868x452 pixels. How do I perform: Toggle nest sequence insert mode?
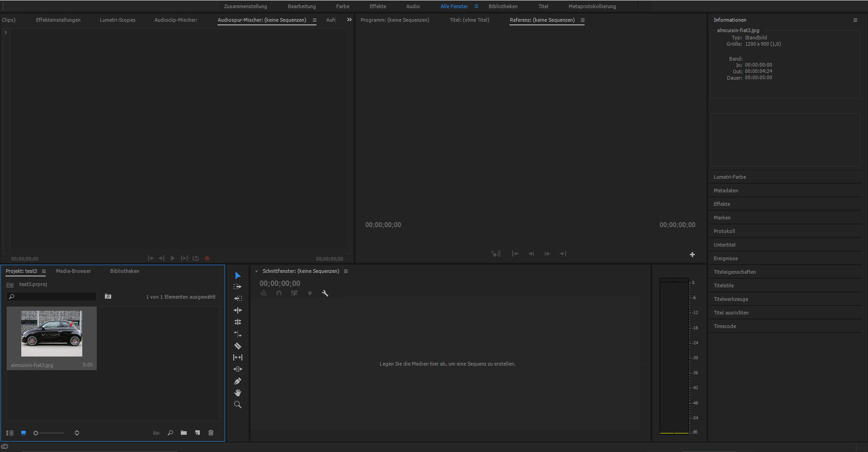click(x=264, y=293)
